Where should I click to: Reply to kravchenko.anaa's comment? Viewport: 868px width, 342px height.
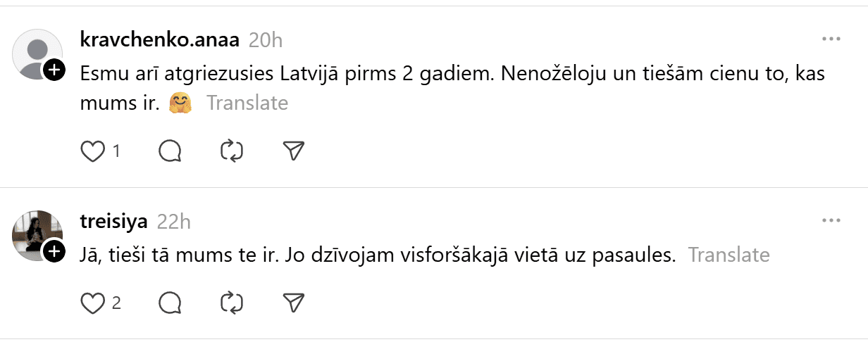(170, 151)
